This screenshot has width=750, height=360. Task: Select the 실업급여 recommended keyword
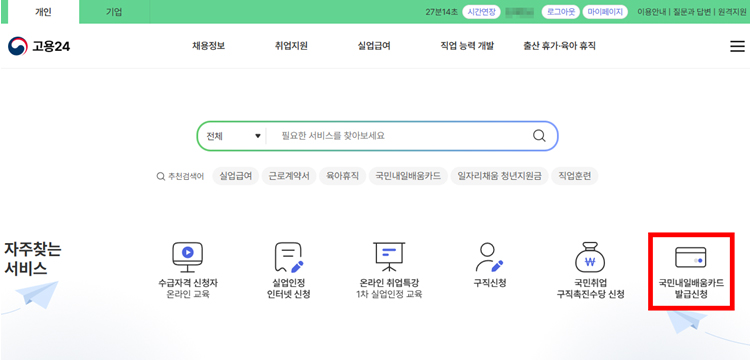(236, 176)
